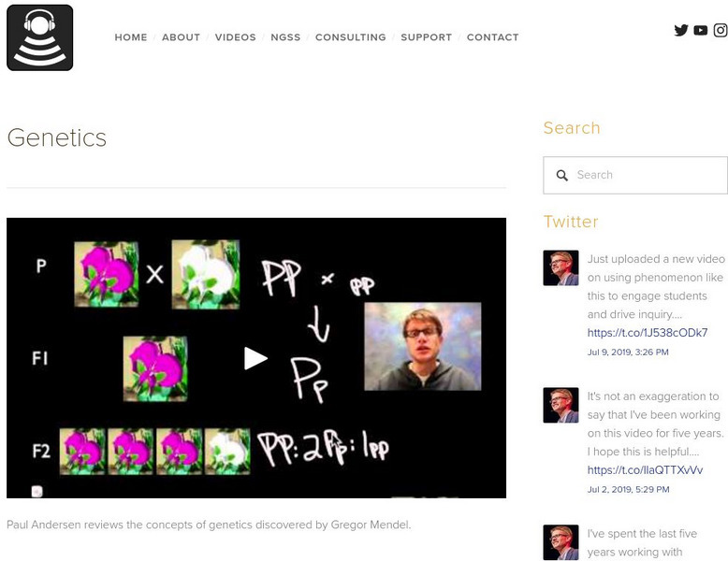Viewport: 728px width, 561px height.
Task: Navigate to CONSULTING
Action: [351, 37]
